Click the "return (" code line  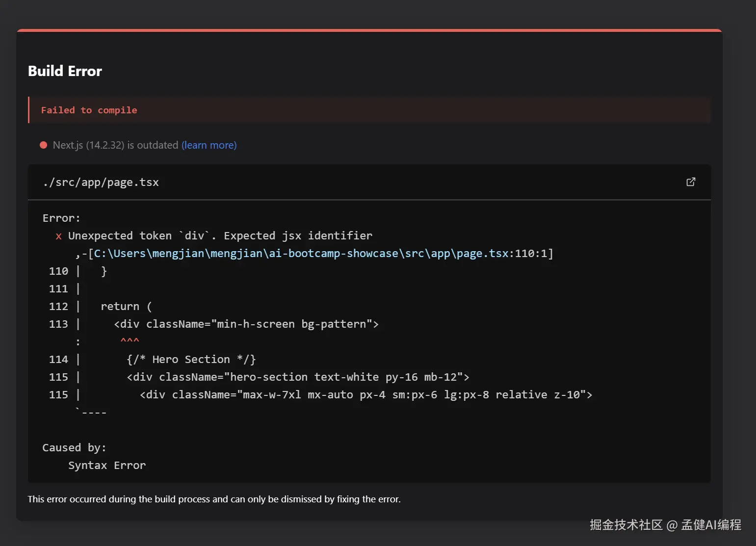(x=126, y=307)
